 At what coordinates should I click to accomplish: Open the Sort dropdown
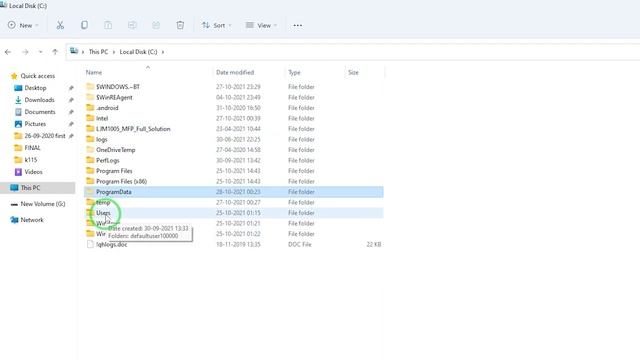[x=216, y=25]
